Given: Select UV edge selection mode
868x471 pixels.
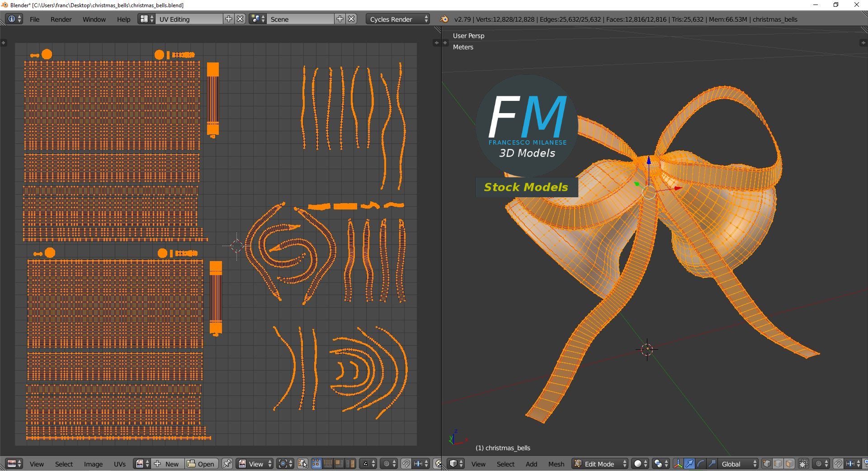Looking at the screenshot, I should point(328,464).
